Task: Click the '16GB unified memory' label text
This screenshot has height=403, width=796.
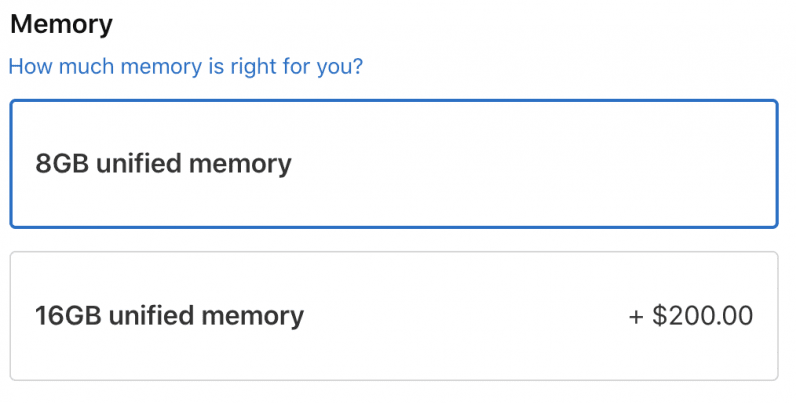Action: 169,317
